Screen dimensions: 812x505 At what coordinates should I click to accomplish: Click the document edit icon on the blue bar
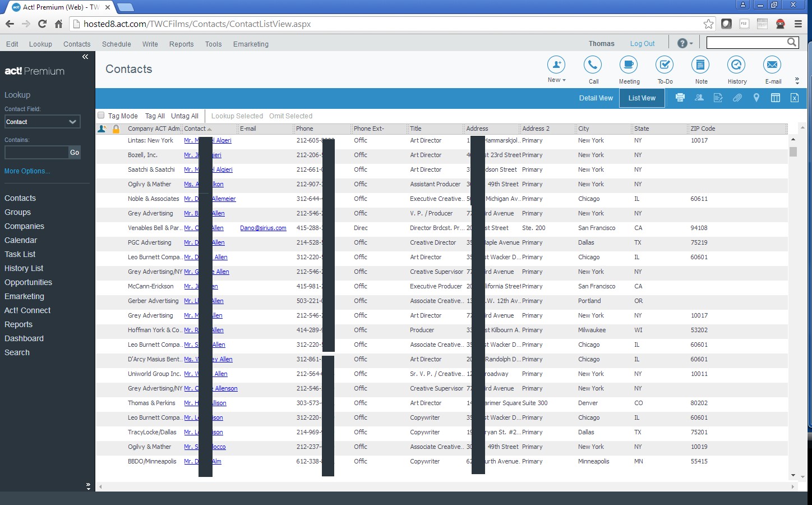coord(718,98)
